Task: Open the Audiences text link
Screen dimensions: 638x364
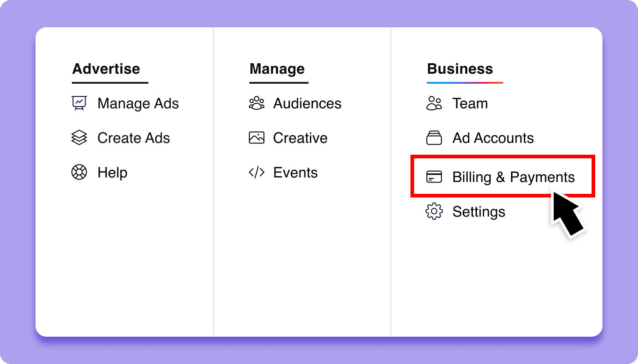Action: click(307, 103)
